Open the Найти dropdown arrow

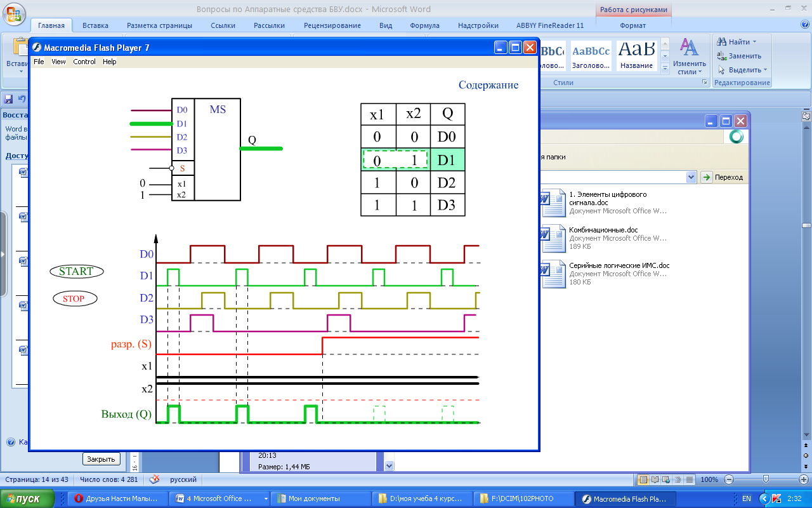pyautogui.click(x=754, y=42)
